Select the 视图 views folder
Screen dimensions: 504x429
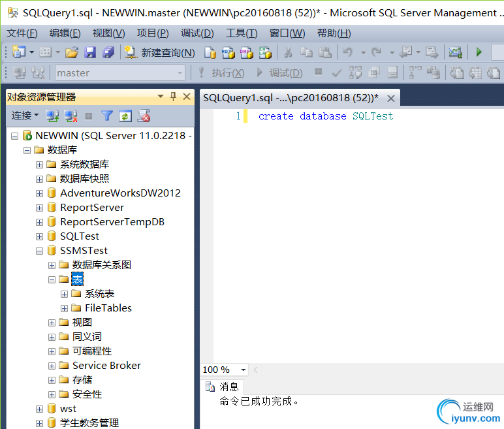[82, 322]
